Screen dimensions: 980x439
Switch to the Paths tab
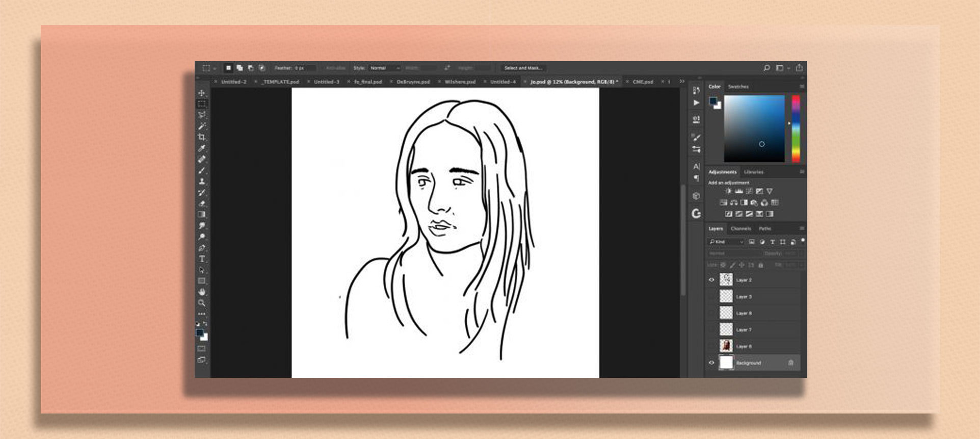point(764,228)
